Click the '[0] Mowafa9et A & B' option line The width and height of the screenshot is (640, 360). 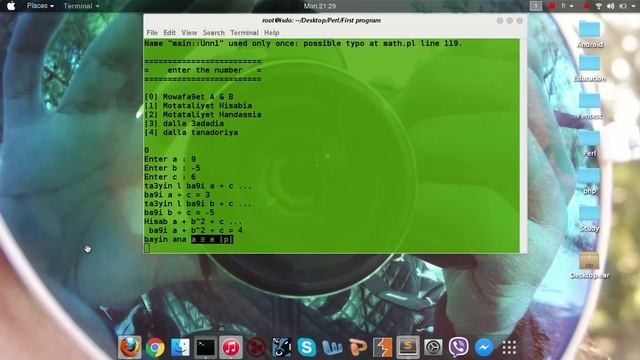tap(189, 97)
